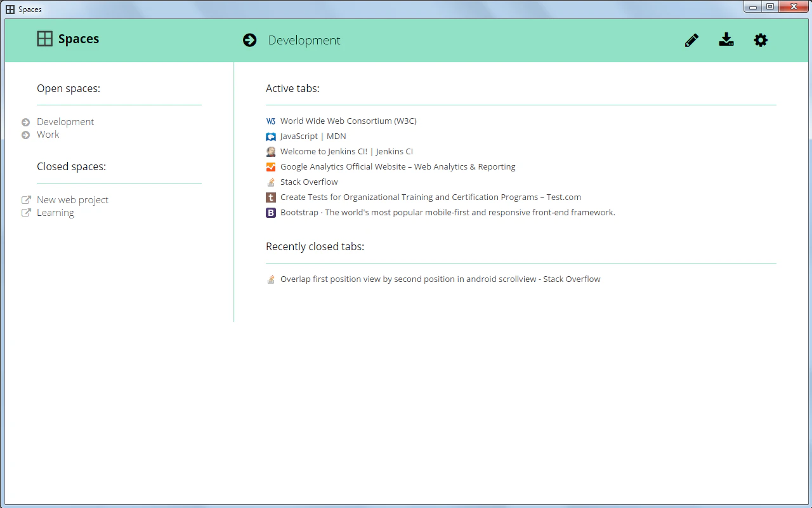
Task: Open Google Analytics Official Website tab
Action: click(398, 167)
